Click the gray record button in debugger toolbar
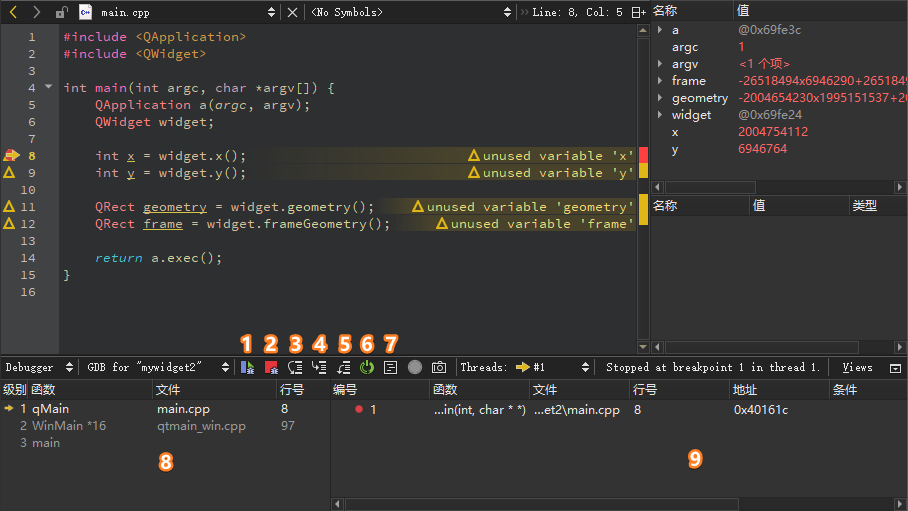908x511 pixels. click(415, 368)
